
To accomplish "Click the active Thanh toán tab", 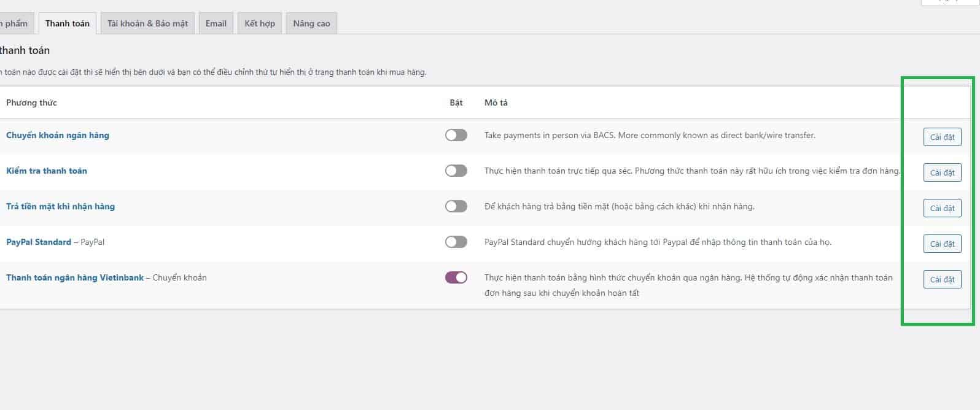I will pyautogui.click(x=68, y=23).
